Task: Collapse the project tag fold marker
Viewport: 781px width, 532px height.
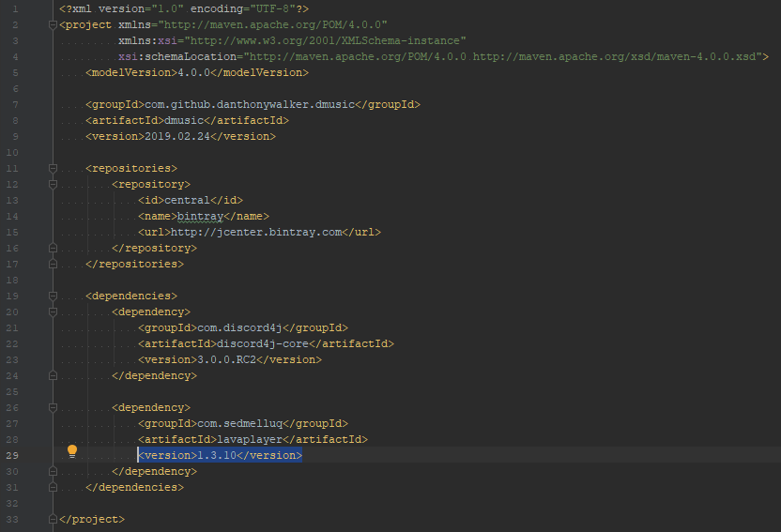Action: 53,25
